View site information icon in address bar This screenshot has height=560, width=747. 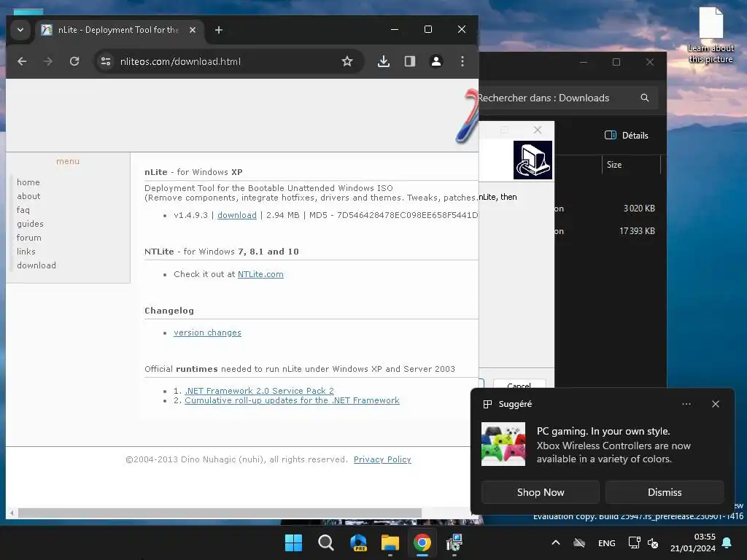click(x=106, y=61)
